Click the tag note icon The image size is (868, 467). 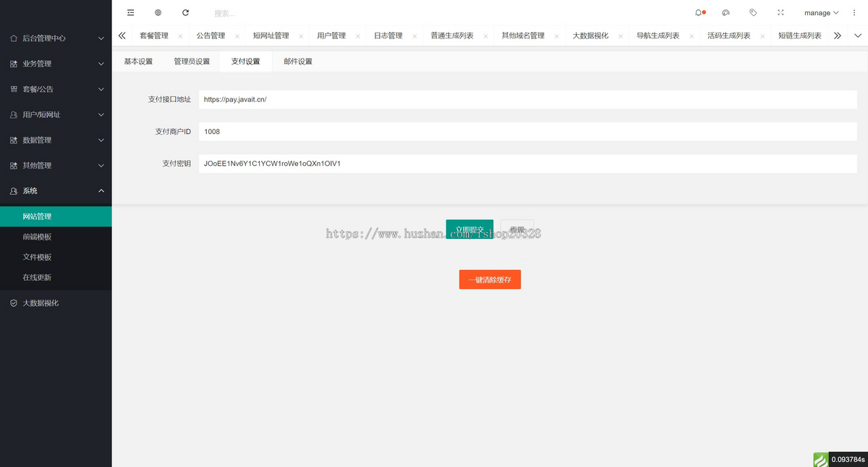coord(753,12)
